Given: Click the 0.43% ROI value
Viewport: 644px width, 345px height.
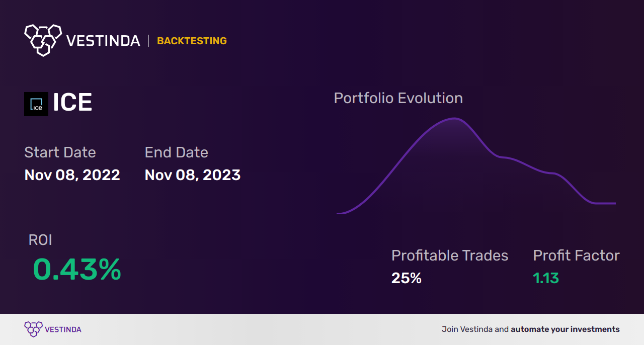Looking at the screenshot, I should point(77,270).
